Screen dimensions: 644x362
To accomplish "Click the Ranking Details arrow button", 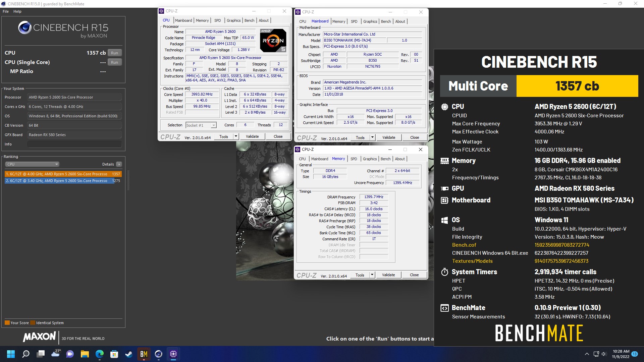I will [x=119, y=164].
